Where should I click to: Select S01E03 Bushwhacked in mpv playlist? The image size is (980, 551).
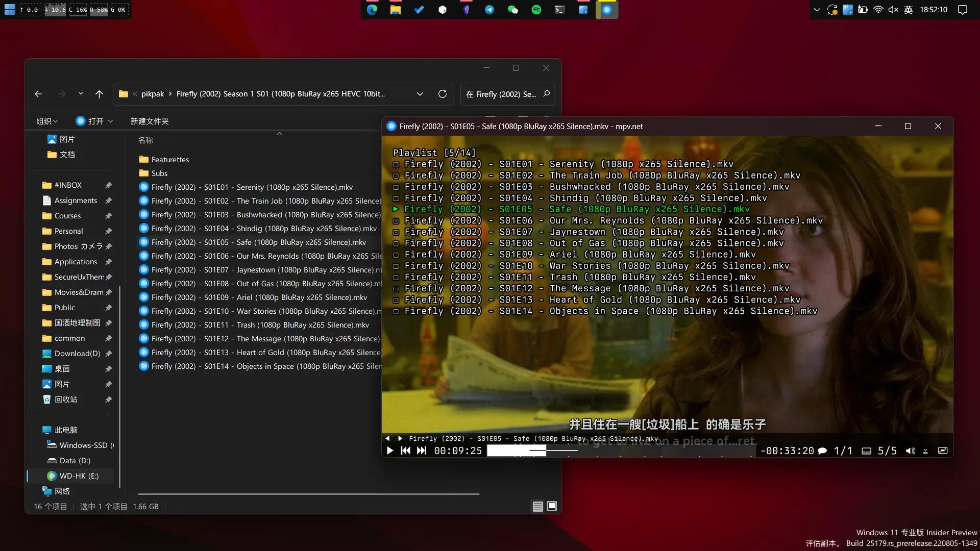pyautogui.click(x=591, y=187)
